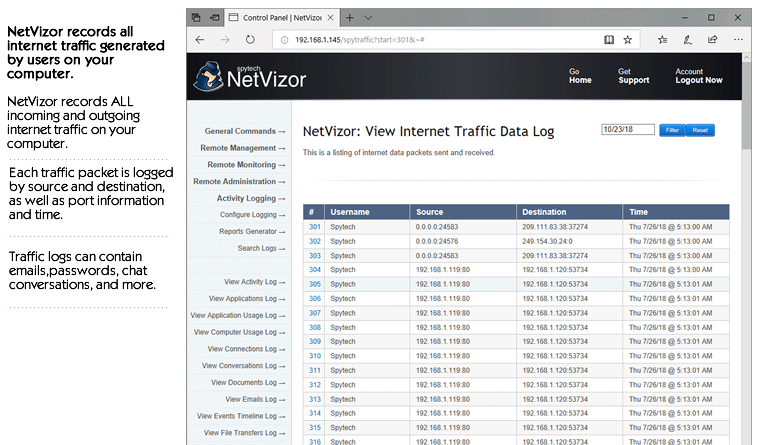Click the Filter button
Viewport: 761px width, 445px height.
point(672,130)
